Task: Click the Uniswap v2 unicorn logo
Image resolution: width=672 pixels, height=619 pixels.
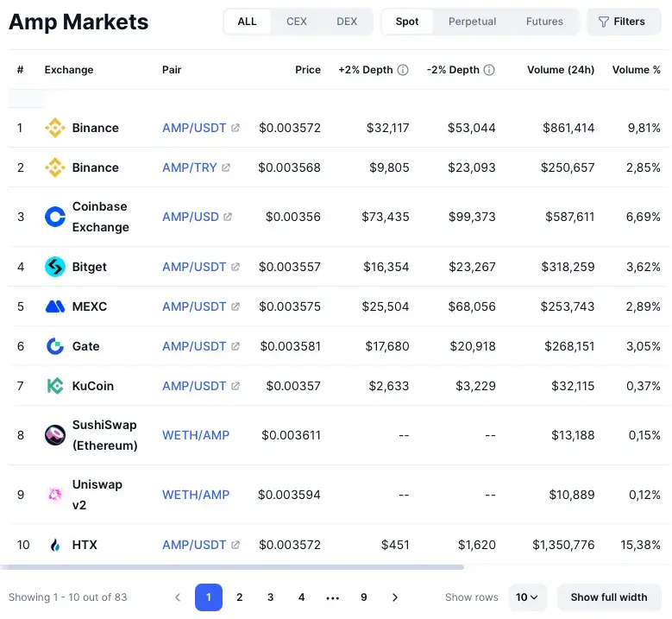Action: coord(55,495)
